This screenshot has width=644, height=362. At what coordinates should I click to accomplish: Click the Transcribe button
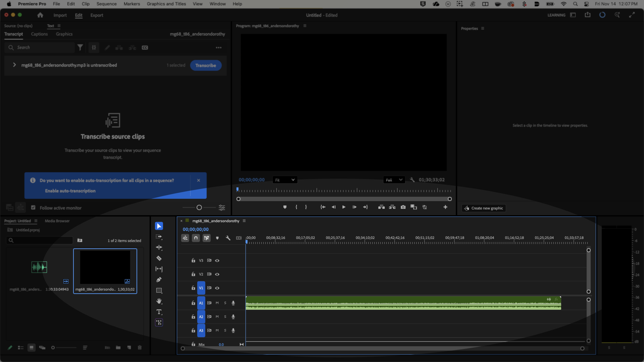point(206,65)
